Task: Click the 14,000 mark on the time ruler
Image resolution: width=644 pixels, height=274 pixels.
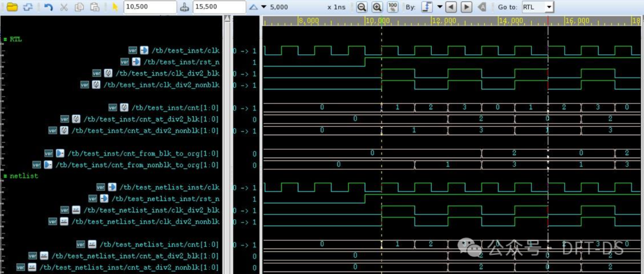Action: [x=510, y=21]
